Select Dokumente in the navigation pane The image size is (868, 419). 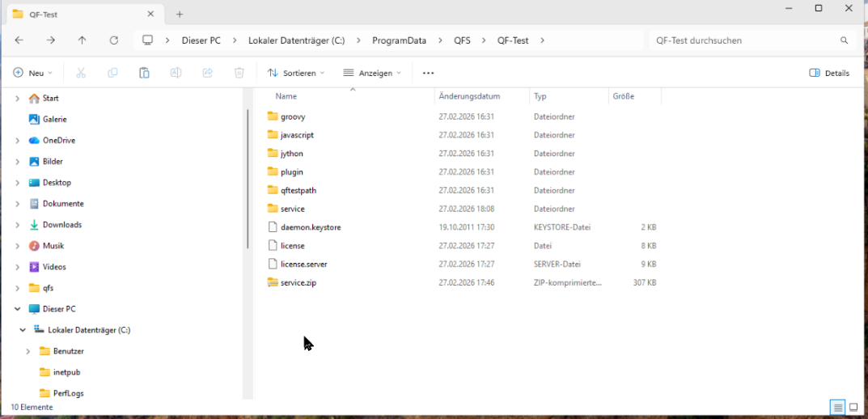click(63, 204)
